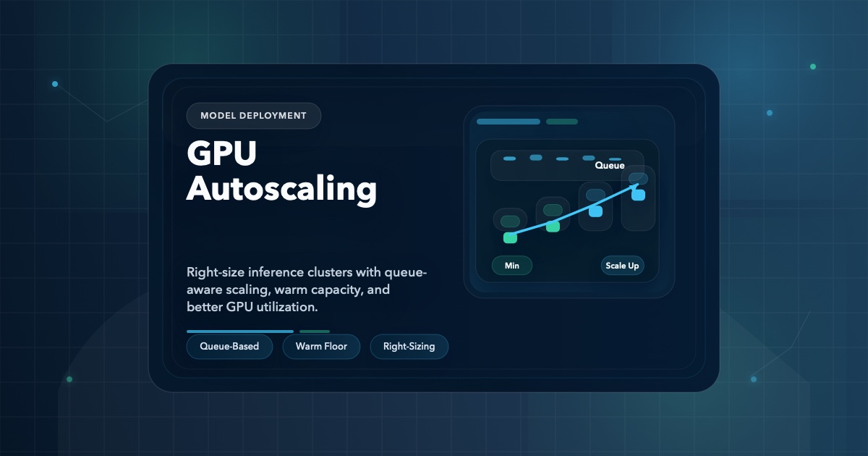The width and height of the screenshot is (868, 456).
Task: Select the green GPU node above the Min button
Action: [510, 238]
